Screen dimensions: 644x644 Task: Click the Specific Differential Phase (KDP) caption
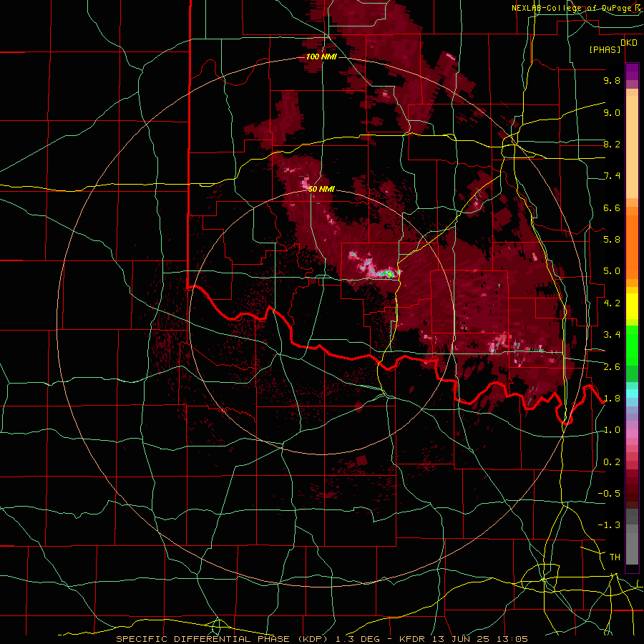(223, 639)
